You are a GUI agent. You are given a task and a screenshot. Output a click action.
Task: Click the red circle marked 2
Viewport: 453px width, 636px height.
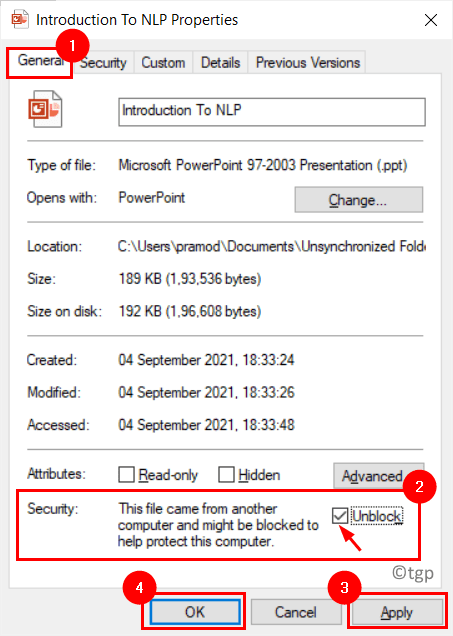(419, 486)
